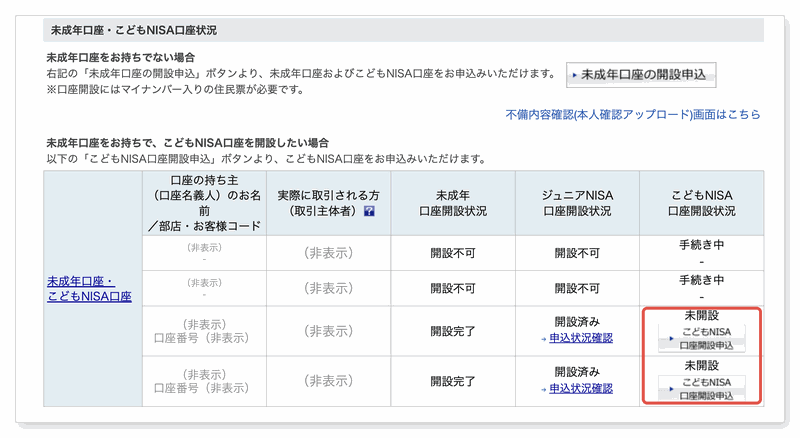Select 手続き中 status in the first row
Image resolution: width=800 pixels, height=438 pixels.
click(x=702, y=245)
